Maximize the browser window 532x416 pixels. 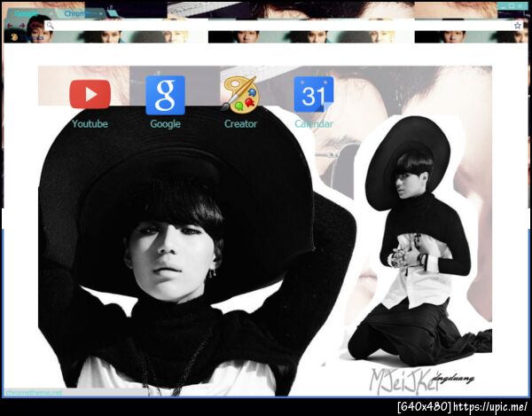[x=512, y=6]
